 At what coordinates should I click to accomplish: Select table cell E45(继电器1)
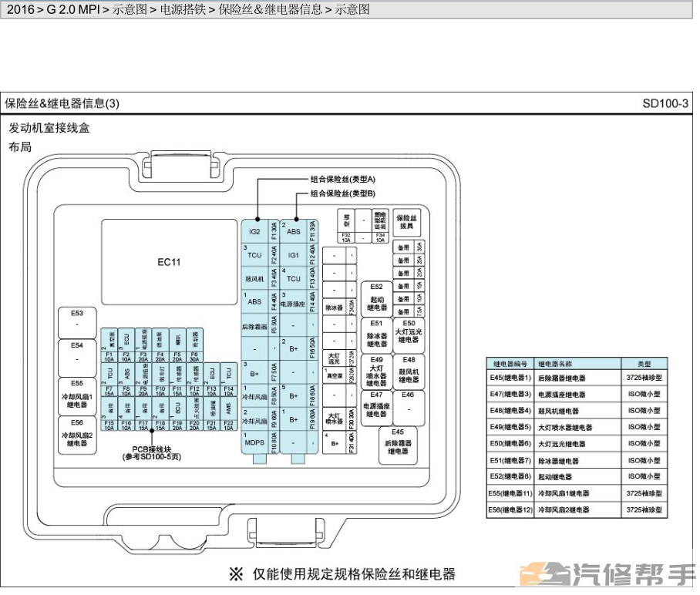tap(510, 378)
